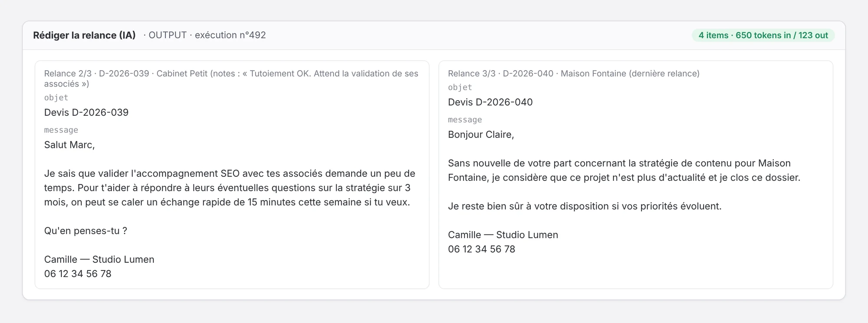Click the 'objet' field label in the D-2026-039 card

(56, 98)
